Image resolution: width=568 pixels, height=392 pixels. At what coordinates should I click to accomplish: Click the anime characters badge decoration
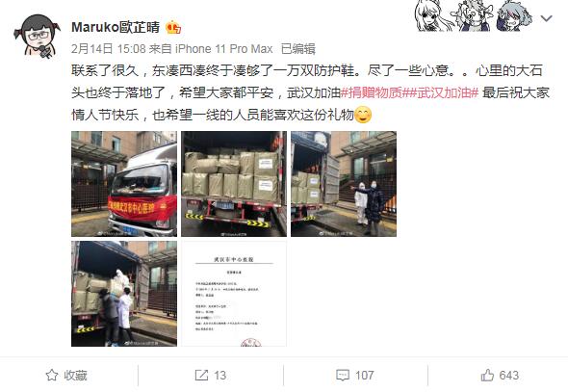pos(474,15)
